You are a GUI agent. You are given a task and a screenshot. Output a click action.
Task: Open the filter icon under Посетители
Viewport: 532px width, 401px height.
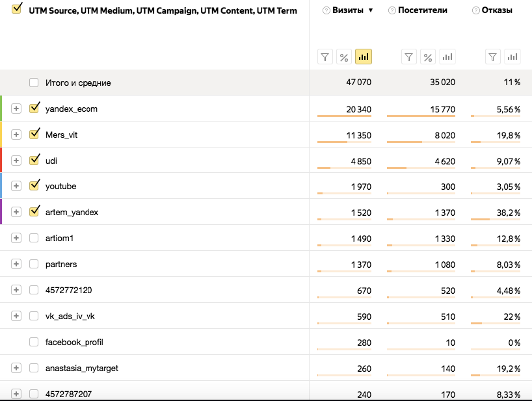[x=408, y=57]
